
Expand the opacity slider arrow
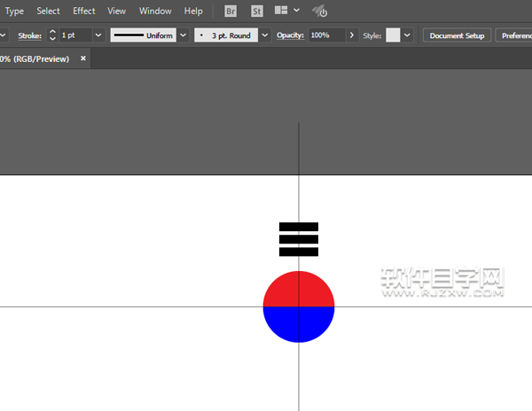coord(352,35)
